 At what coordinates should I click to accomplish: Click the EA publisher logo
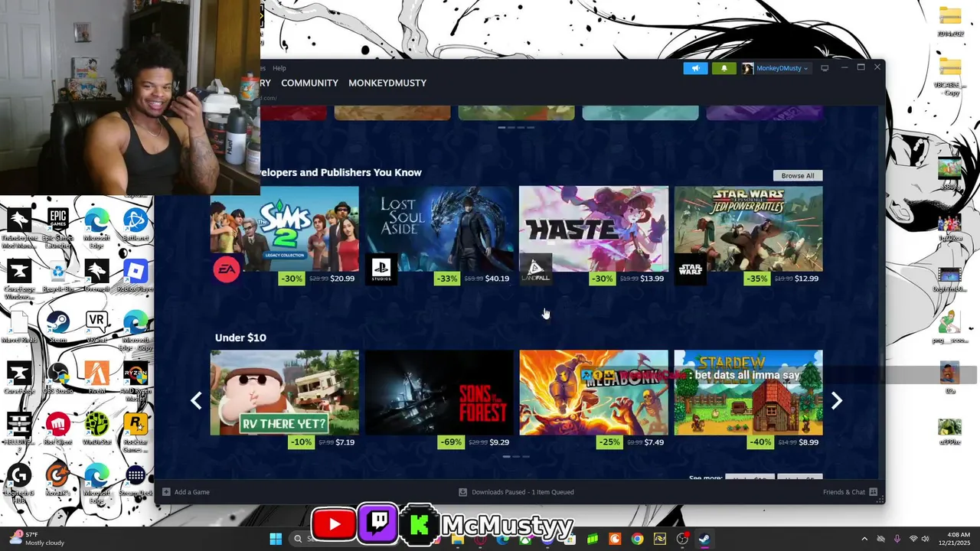(x=226, y=269)
